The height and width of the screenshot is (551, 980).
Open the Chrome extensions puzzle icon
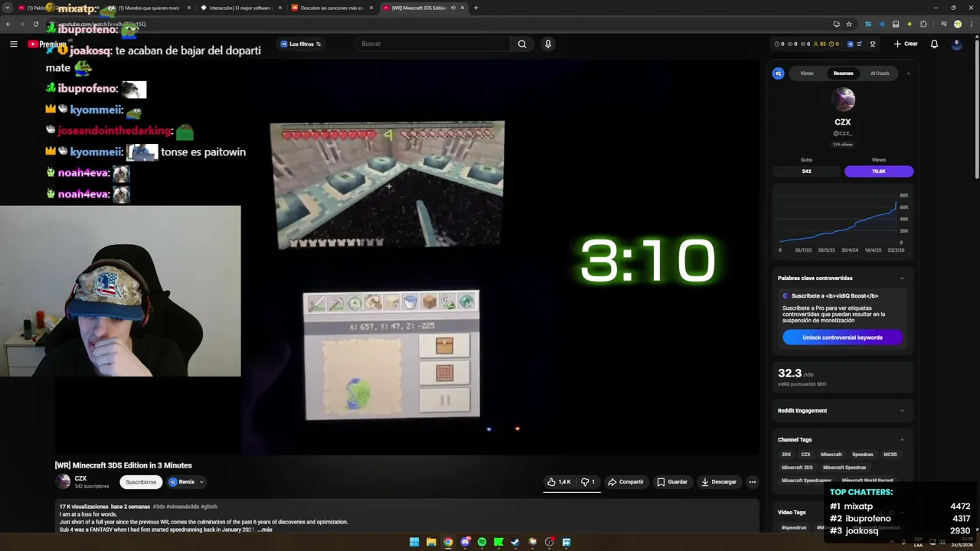pos(923,24)
